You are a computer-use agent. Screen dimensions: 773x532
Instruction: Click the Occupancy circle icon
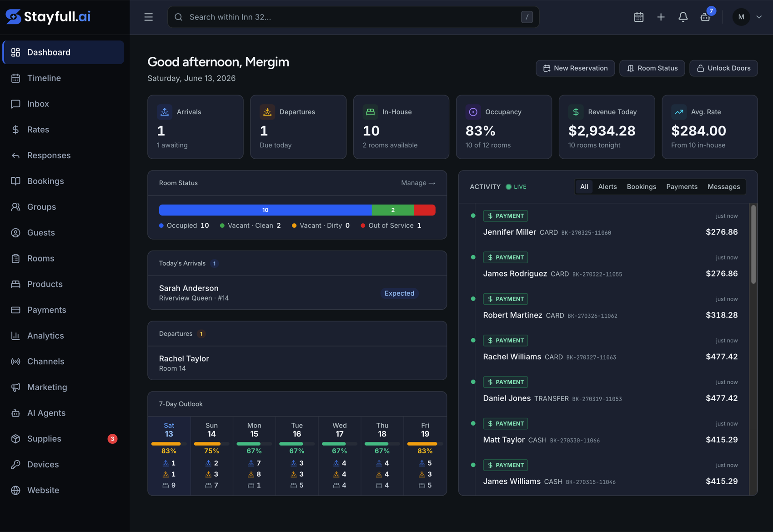pyautogui.click(x=473, y=112)
